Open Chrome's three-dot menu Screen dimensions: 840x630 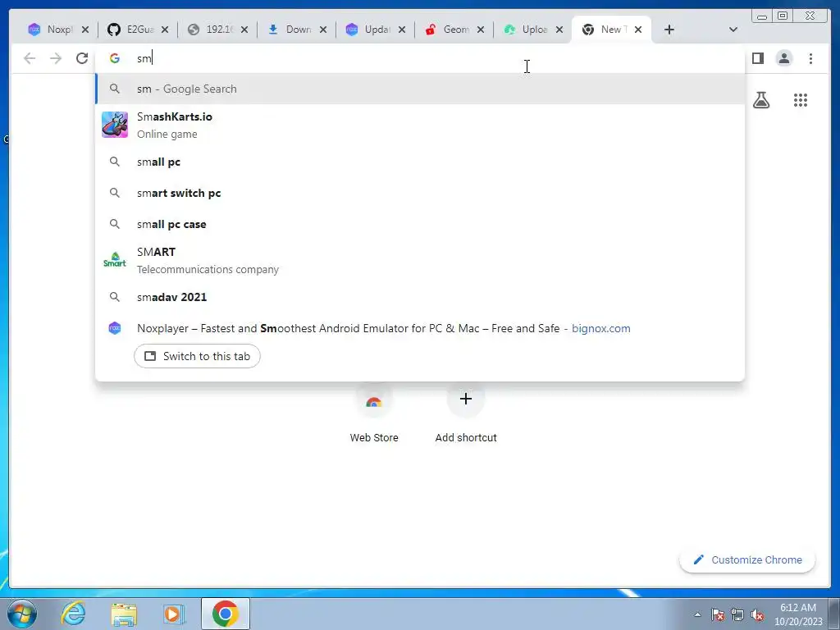pos(810,58)
